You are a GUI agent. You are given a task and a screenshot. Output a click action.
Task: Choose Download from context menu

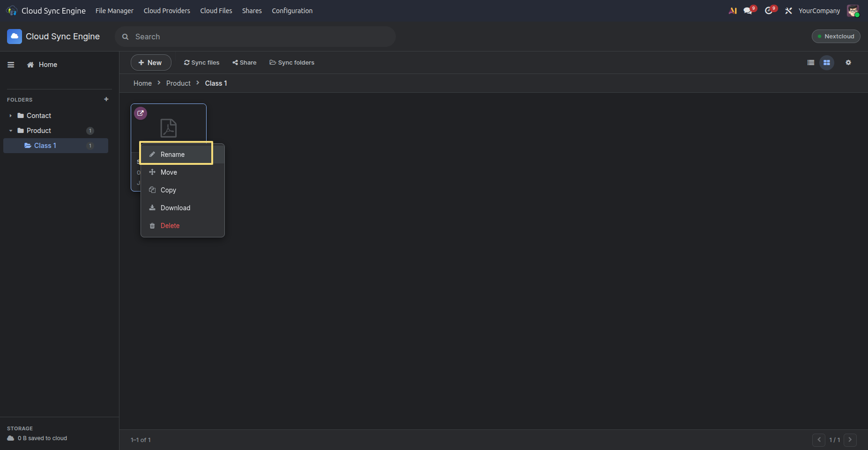click(183, 208)
